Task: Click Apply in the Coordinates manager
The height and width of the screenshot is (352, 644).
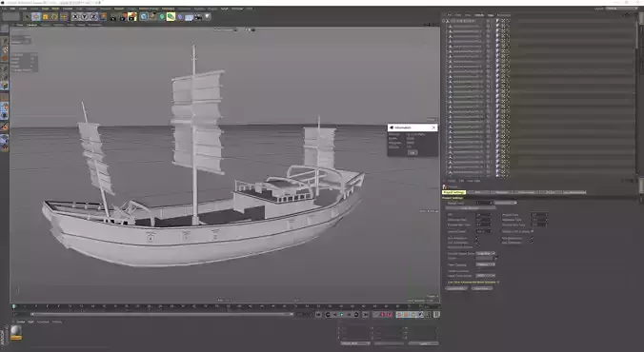Action: click(x=423, y=343)
